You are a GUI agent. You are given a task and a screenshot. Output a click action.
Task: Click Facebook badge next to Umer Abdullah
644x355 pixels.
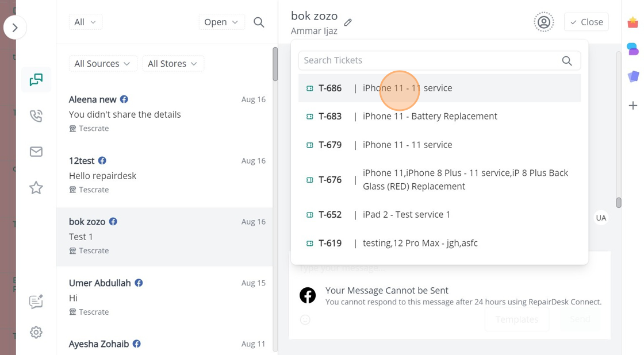139,283
